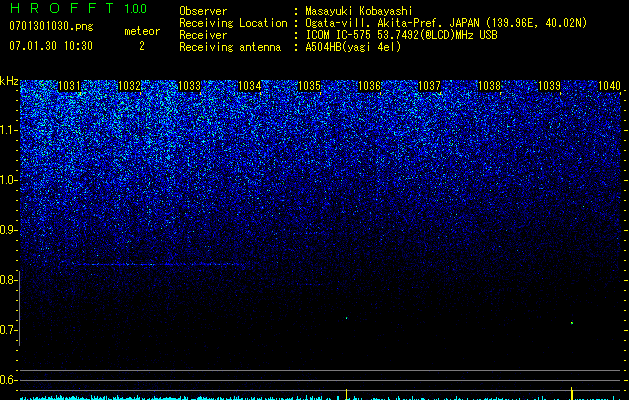
Task: Click the HROFFT 1.0.0 title text
Action: click(78, 8)
